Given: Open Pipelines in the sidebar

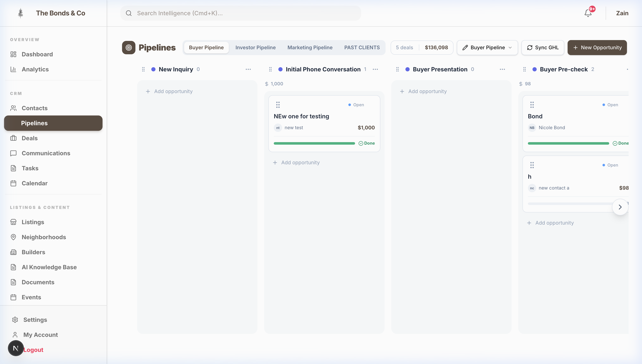Looking at the screenshot, I should [x=53, y=123].
